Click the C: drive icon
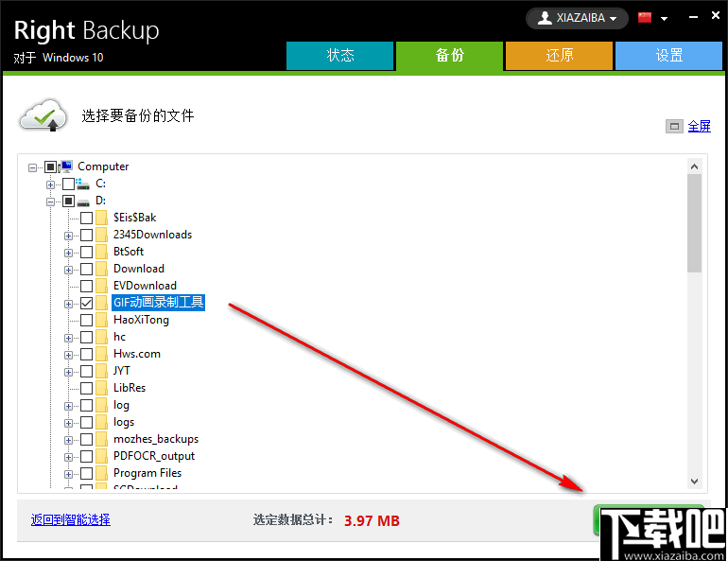Viewport: 728px width, 561px height. (x=82, y=184)
